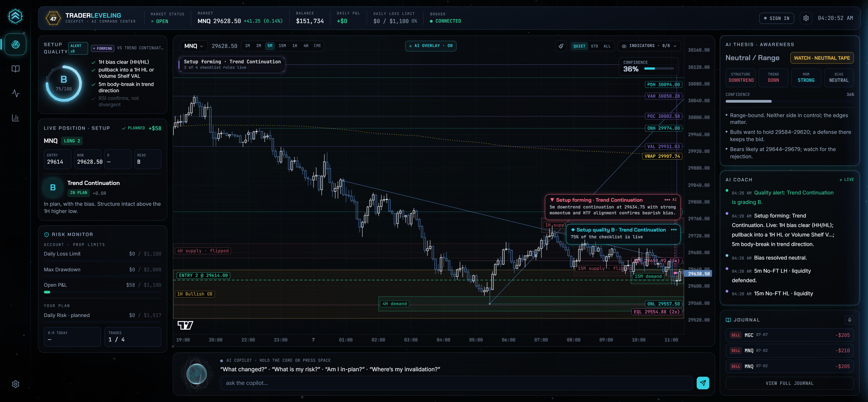Screen dimensions: 868x402
Task: Toggle the ALERT ≥B badge
Action: click(78, 48)
